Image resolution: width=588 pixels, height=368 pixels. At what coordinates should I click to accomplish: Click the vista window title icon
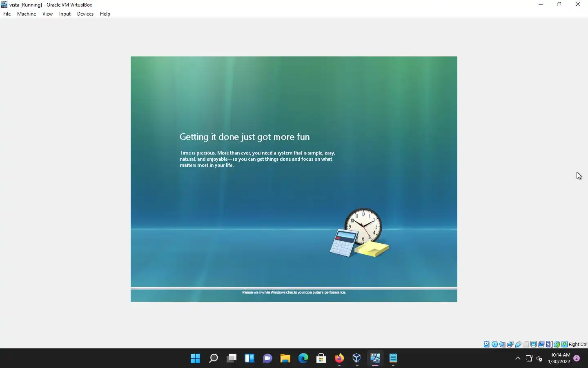pyautogui.click(x=4, y=4)
